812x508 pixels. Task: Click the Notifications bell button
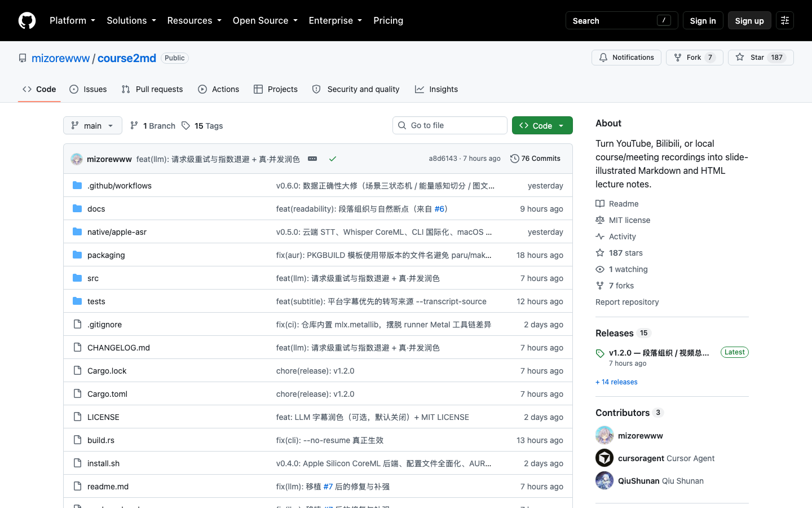tap(626, 58)
